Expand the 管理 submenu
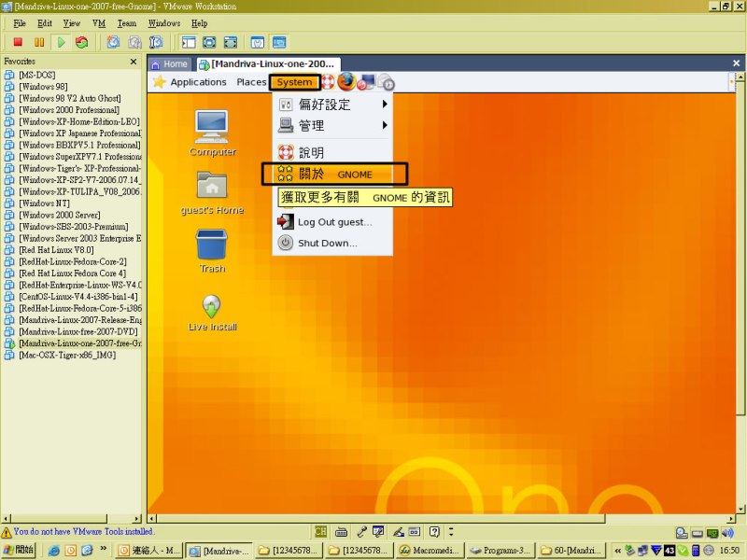The height and width of the screenshot is (560, 747). (333, 125)
